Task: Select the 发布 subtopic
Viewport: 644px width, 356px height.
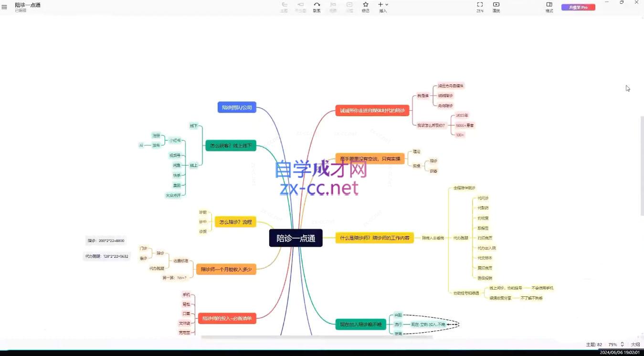Action: (156, 145)
